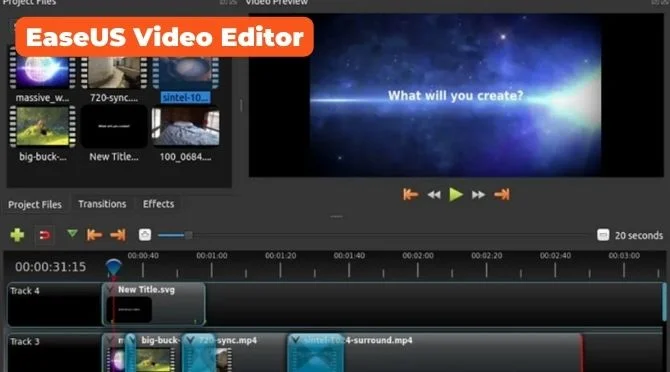Click the Track 3 label
This screenshot has width=670, height=372.
[x=25, y=342]
